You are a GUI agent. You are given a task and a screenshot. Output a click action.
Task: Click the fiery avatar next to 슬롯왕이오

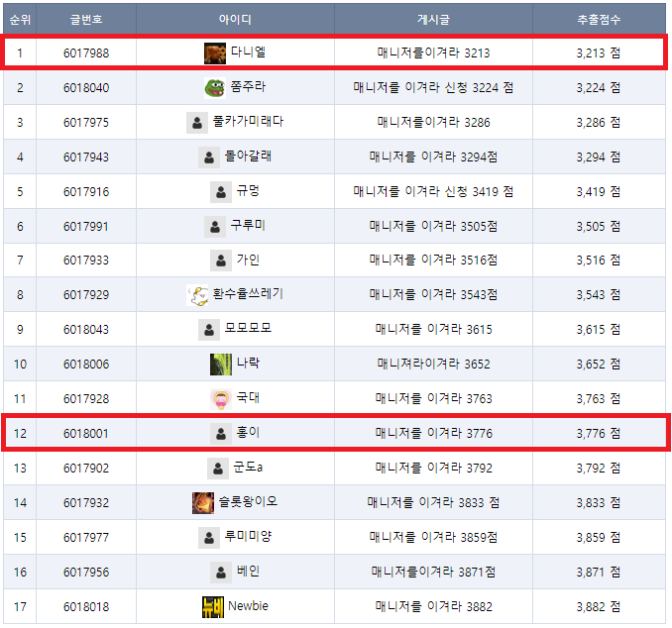(203, 503)
